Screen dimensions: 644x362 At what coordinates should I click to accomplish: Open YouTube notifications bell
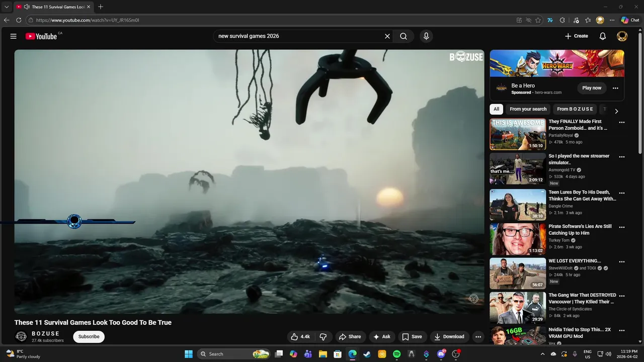pos(603,36)
